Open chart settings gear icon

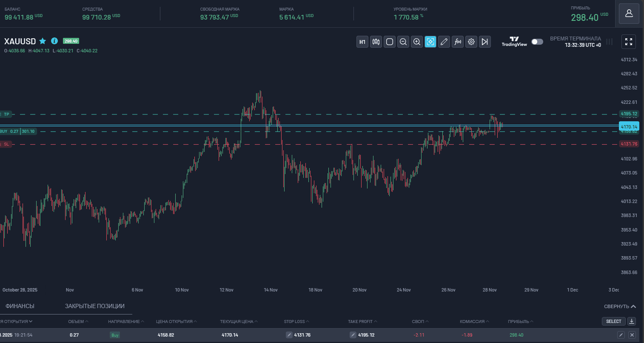(471, 42)
